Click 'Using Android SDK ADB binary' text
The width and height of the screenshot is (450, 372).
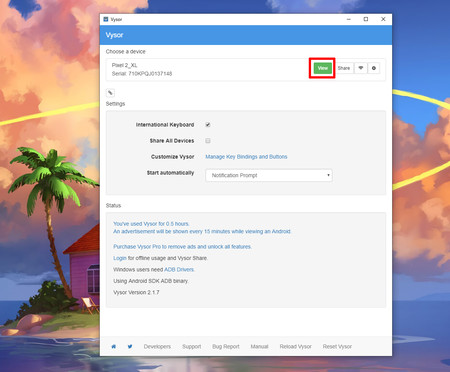[150, 281]
